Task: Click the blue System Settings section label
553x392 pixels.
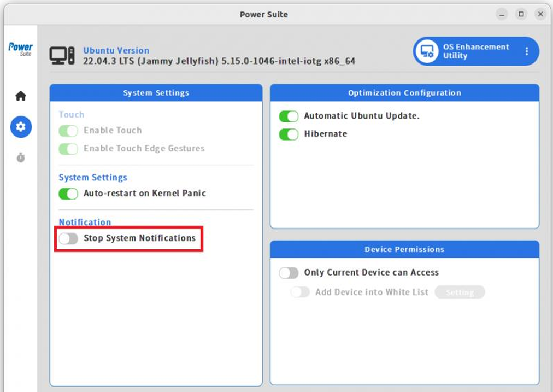Action: coord(93,178)
